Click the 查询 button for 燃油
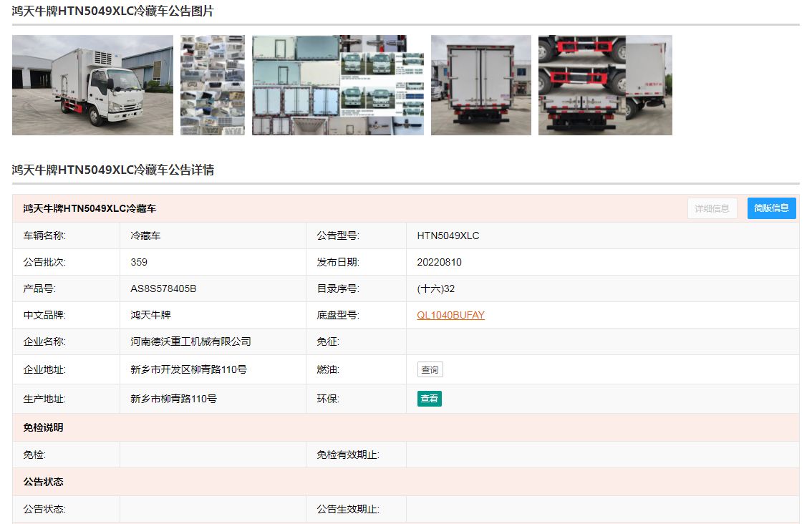Image resolution: width=812 pixels, height=524 pixels. pyautogui.click(x=430, y=370)
